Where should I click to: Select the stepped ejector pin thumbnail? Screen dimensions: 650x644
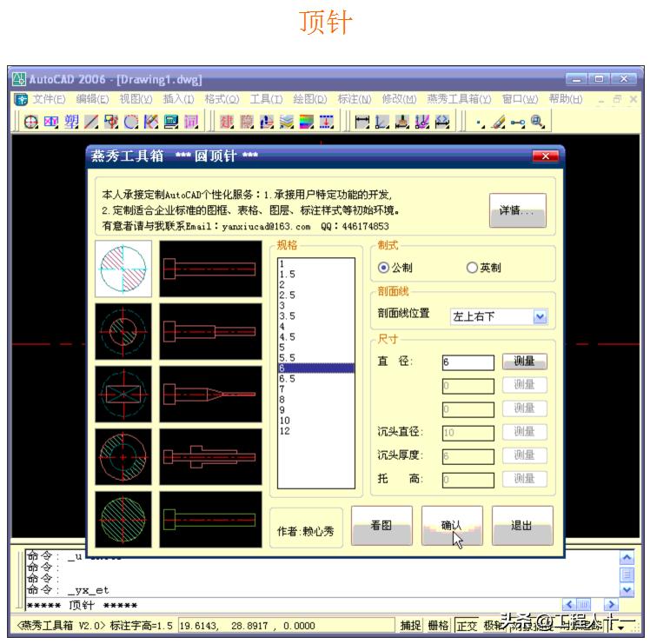click(210, 331)
